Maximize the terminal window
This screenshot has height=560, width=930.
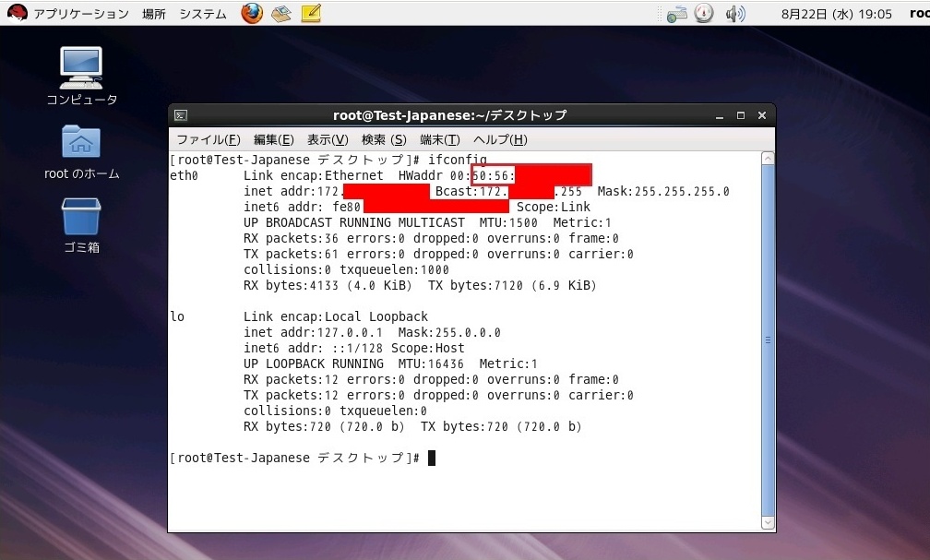pyautogui.click(x=741, y=115)
